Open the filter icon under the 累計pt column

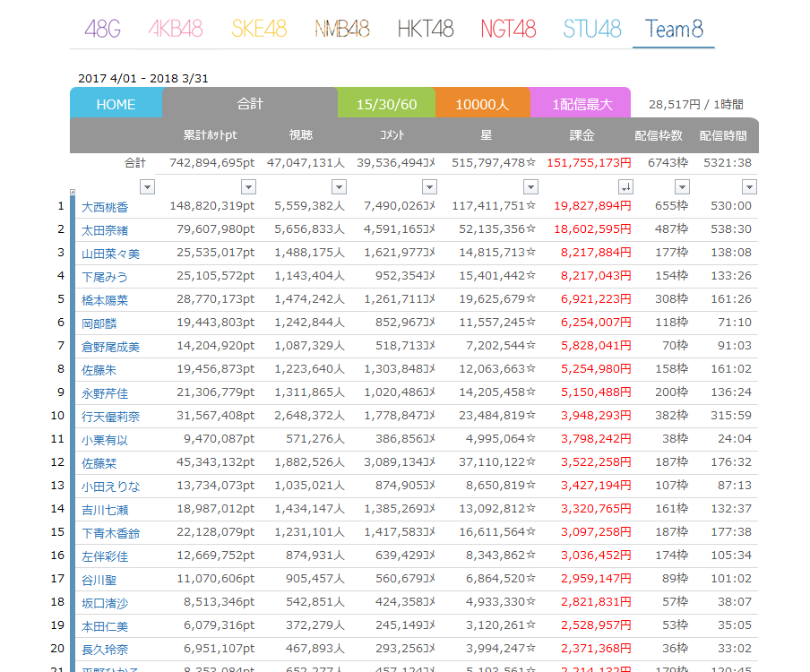(248, 186)
